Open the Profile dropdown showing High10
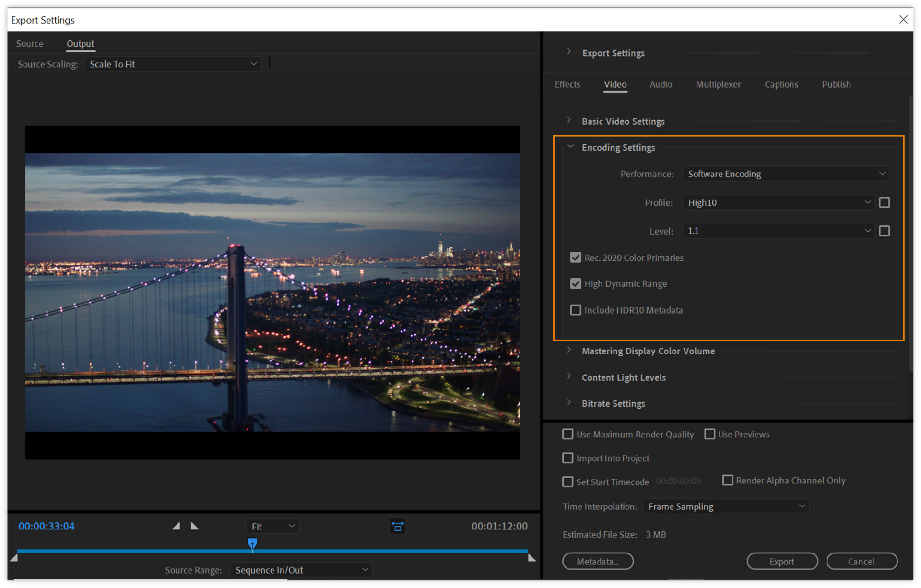 pyautogui.click(x=778, y=202)
